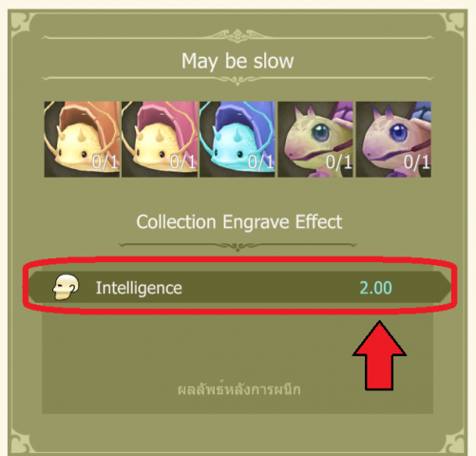Select the yellow-green baby dragon slot
This screenshot has height=456, width=476.
click(315, 140)
